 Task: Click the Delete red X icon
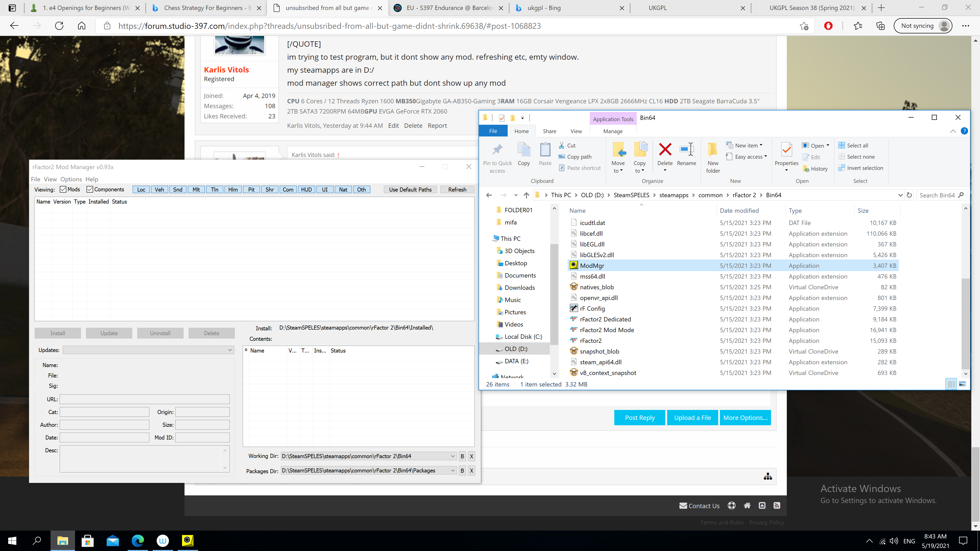665,149
